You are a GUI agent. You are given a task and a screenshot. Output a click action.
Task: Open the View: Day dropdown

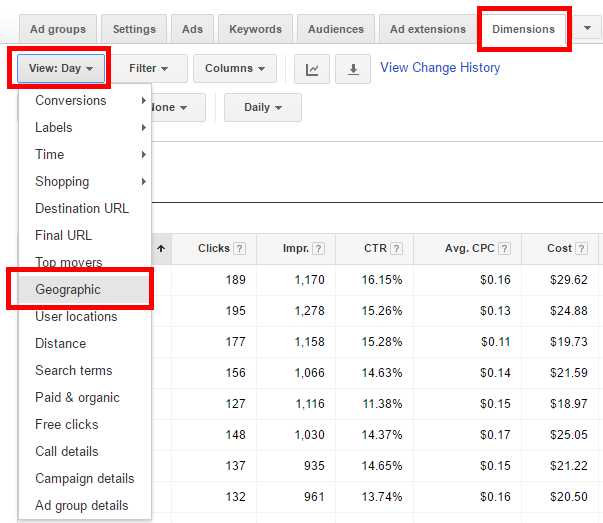coord(60,69)
